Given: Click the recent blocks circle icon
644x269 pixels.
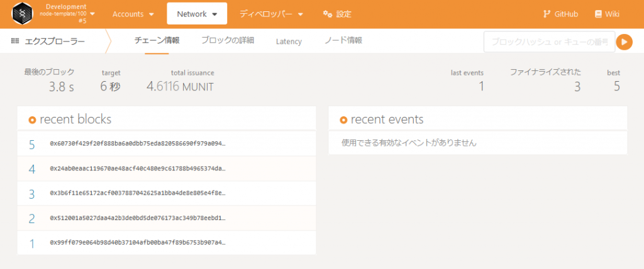Looking at the screenshot, I should pyautogui.click(x=32, y=119).
